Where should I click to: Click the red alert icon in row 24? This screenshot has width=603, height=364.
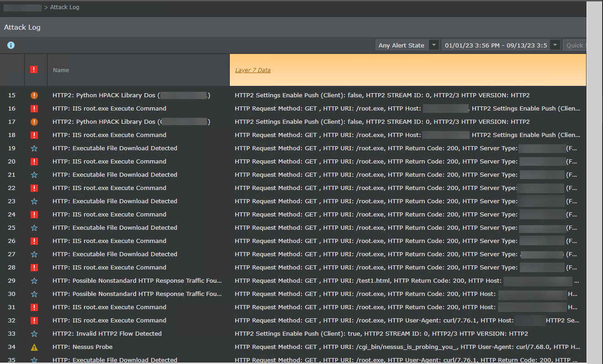pyautogui.click(x=34, y=215)
